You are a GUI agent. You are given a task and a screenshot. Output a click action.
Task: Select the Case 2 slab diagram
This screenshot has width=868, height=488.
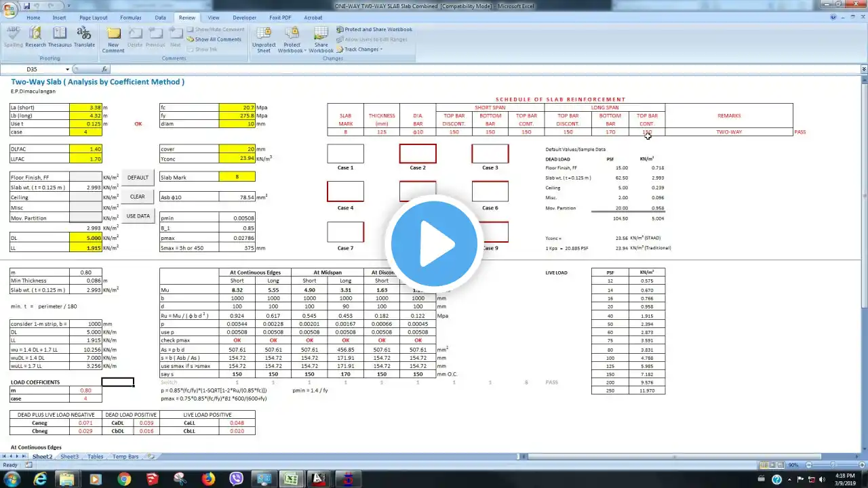(418, 154)
